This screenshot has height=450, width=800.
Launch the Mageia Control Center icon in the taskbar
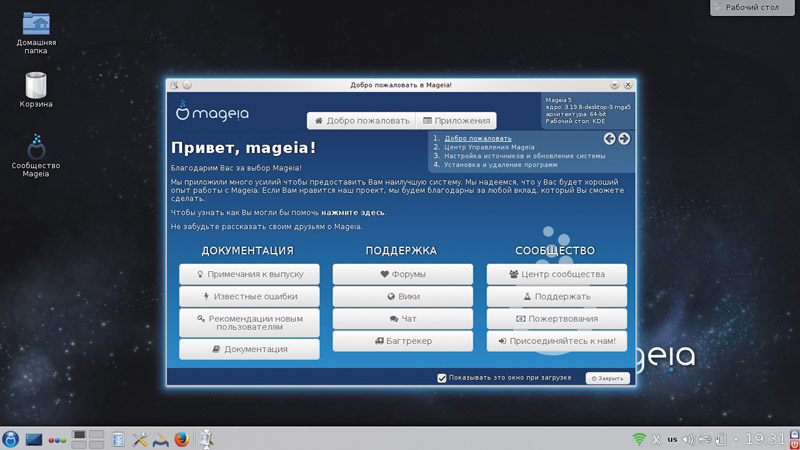(x=160, y=439)
